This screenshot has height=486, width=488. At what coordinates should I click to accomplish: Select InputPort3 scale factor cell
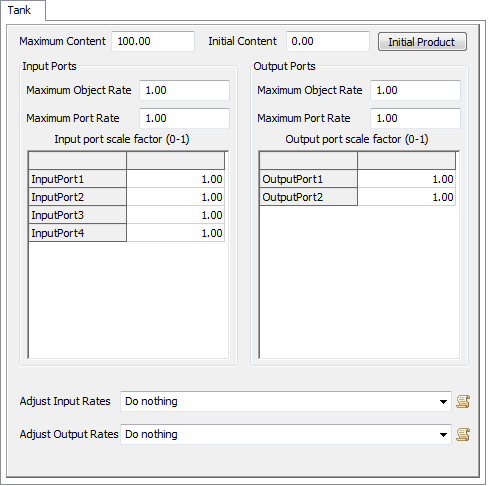(175, 215)
